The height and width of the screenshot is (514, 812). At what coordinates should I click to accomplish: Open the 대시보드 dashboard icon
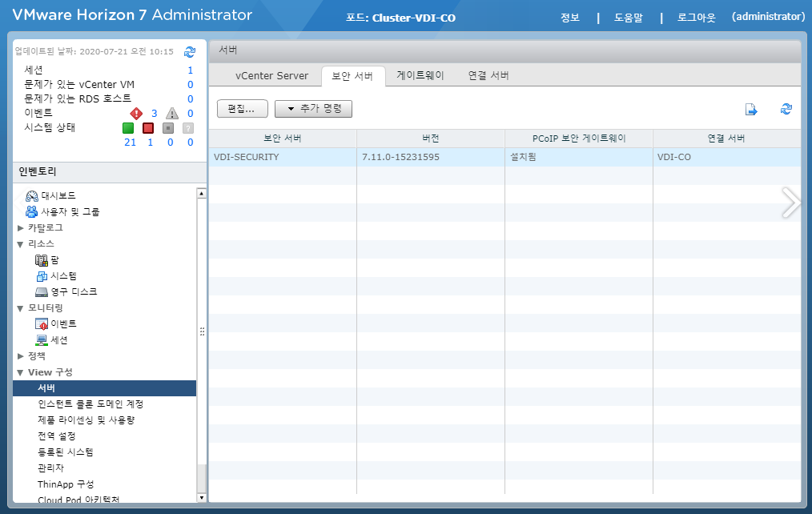pos(32,195)
